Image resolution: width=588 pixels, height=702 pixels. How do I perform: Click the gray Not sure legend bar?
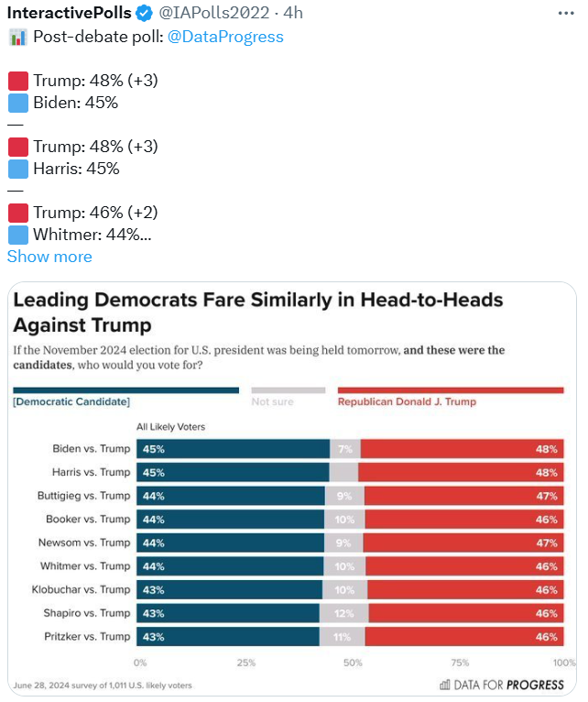pos(288,390)
